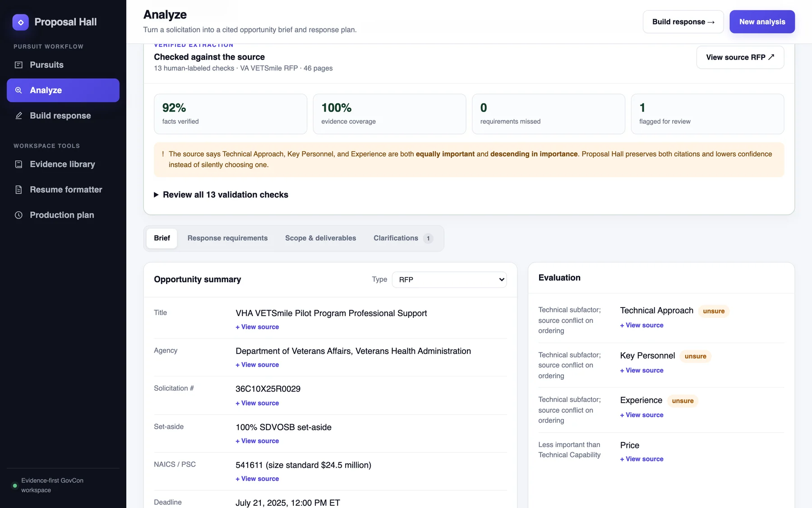
Task: Click Price evaluation factor text
Action: [x=629, y=445]
